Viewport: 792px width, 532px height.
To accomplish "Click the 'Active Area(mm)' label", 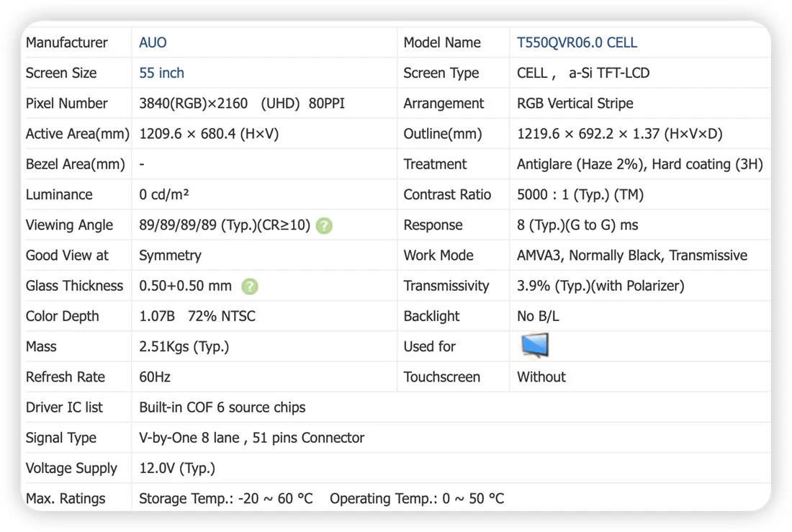I will 77,133.
